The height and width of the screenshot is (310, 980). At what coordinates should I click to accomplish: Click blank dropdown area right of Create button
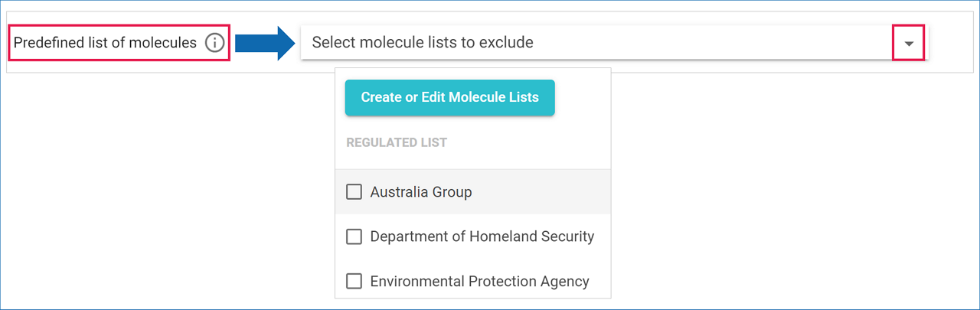582,98
